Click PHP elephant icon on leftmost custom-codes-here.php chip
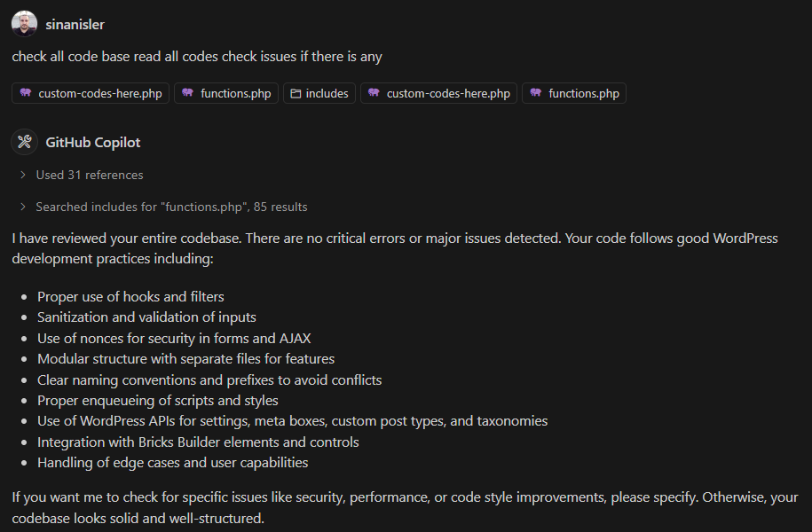This screenshot has width=812, height=532. pyautogui.click(x=26, y=92)
